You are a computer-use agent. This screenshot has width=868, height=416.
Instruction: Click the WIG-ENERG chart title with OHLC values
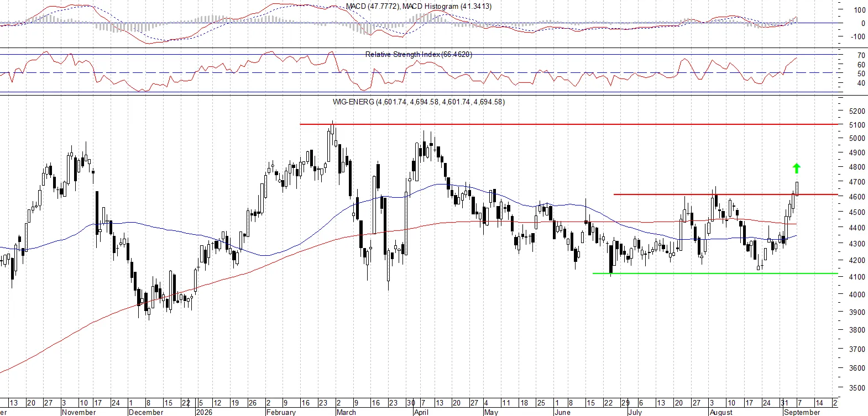419,102
